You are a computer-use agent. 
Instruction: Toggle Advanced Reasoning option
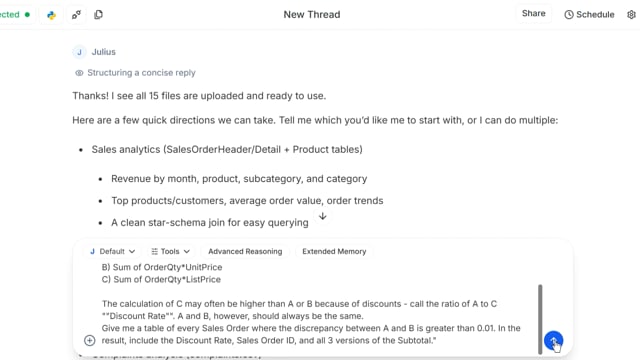tap(245, 251)
